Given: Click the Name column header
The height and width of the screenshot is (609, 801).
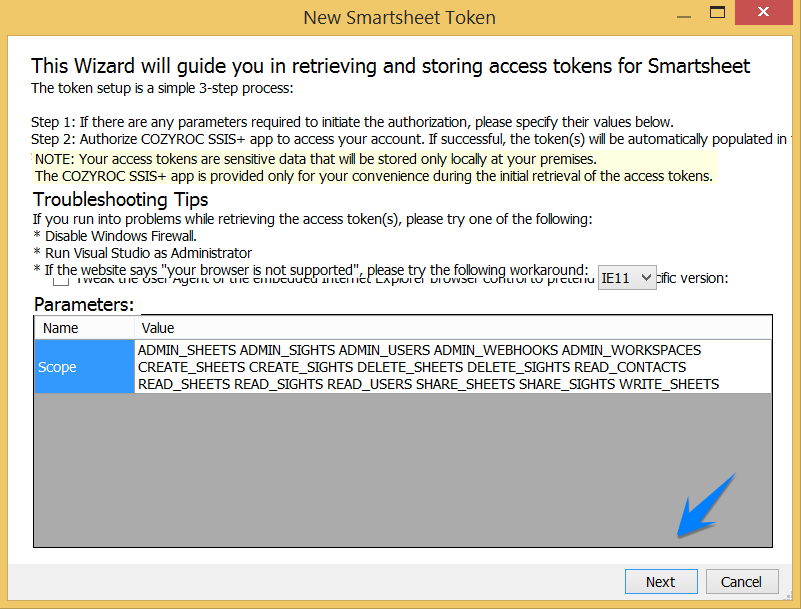Looking at the screenshot, I should tap(84, 328).
